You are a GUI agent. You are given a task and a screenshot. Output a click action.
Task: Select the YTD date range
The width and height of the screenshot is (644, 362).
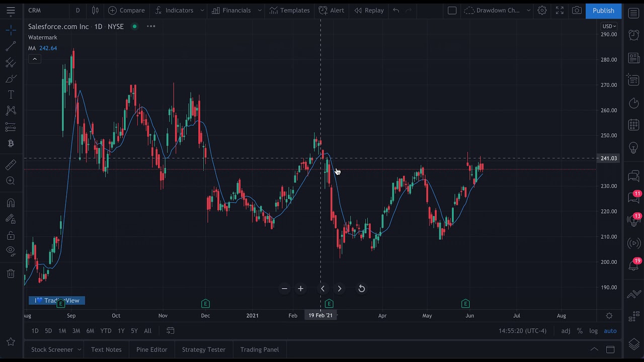tap(106, 330)
